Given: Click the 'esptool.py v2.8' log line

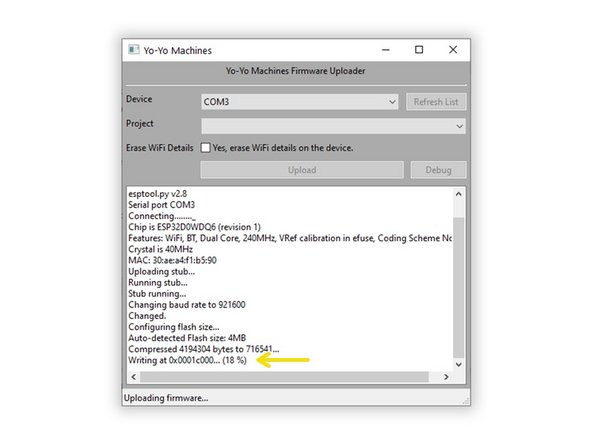Looking at the screenshot, I should click(x=157, y=194).
